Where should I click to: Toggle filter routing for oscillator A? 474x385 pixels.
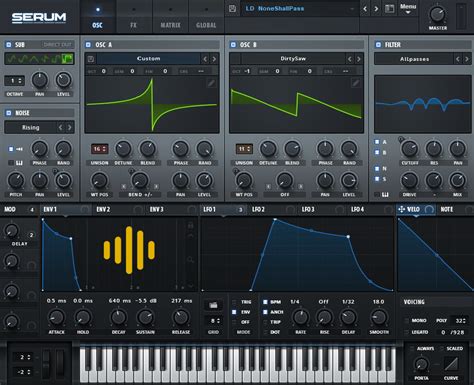(x=377, y=142)
